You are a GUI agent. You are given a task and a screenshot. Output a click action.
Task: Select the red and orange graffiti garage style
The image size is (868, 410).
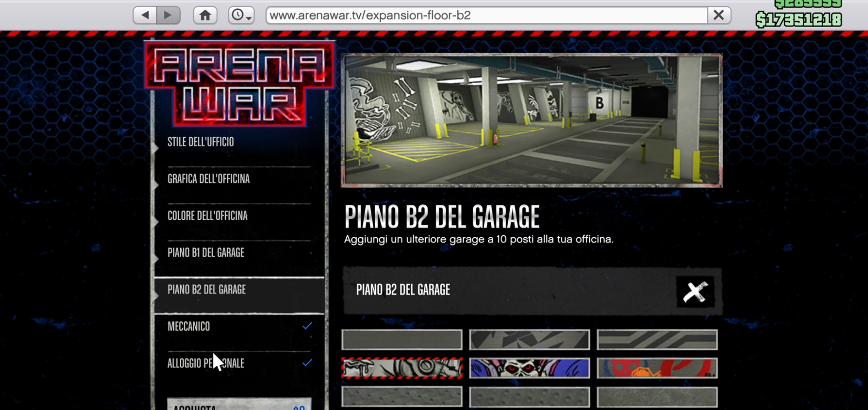[x=657, y=368]
